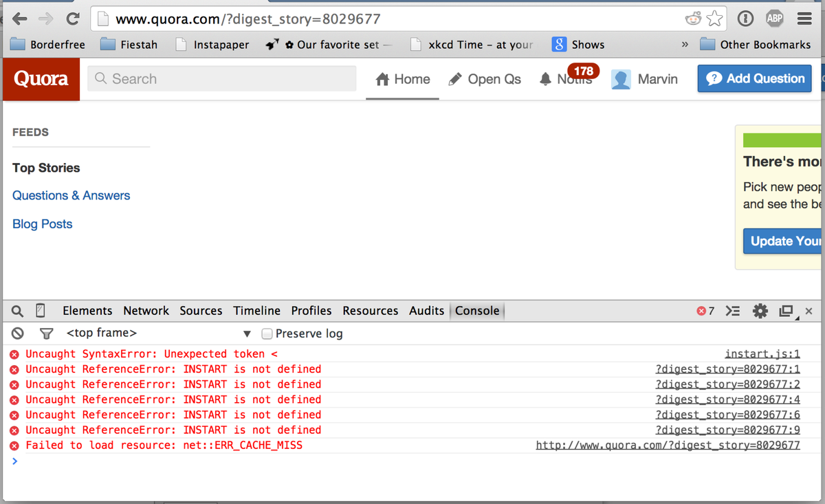
Task: Open the xkcd Time bookmark
Action: click(x=472, y=44)
